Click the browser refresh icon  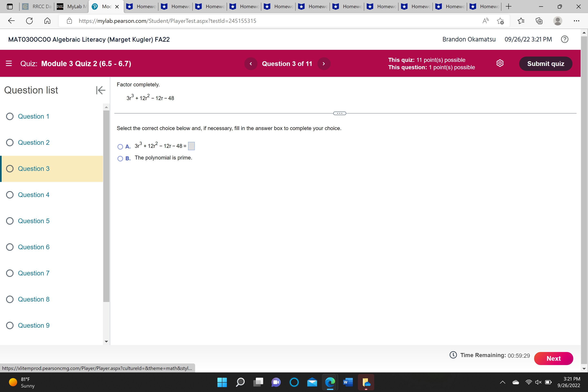coord(29,21)
